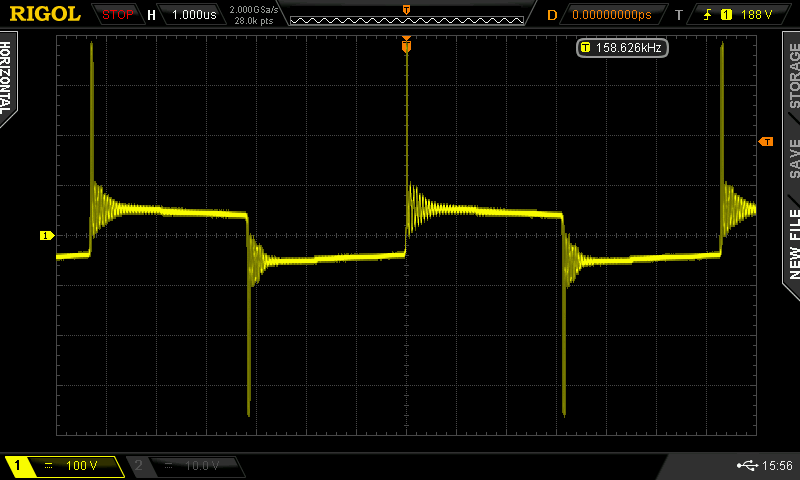The width and height of the screenshot is (800, 480).
Task: Enable channel 2 label showing 10.0 V
Action: [185, 466]
